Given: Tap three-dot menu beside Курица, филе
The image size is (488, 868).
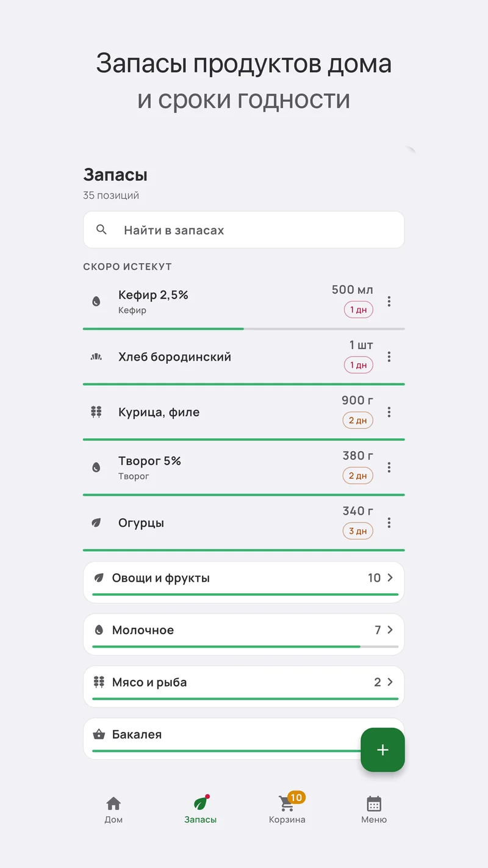Looking at the screenshot, I should click(389, 413).
